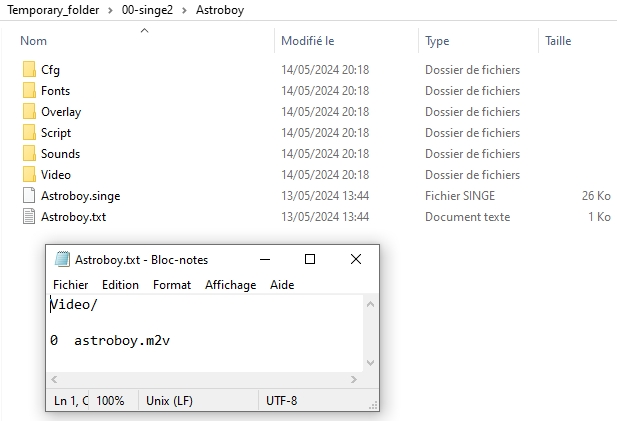
Task: Open the Affichage menu
Action: point(230,285)
